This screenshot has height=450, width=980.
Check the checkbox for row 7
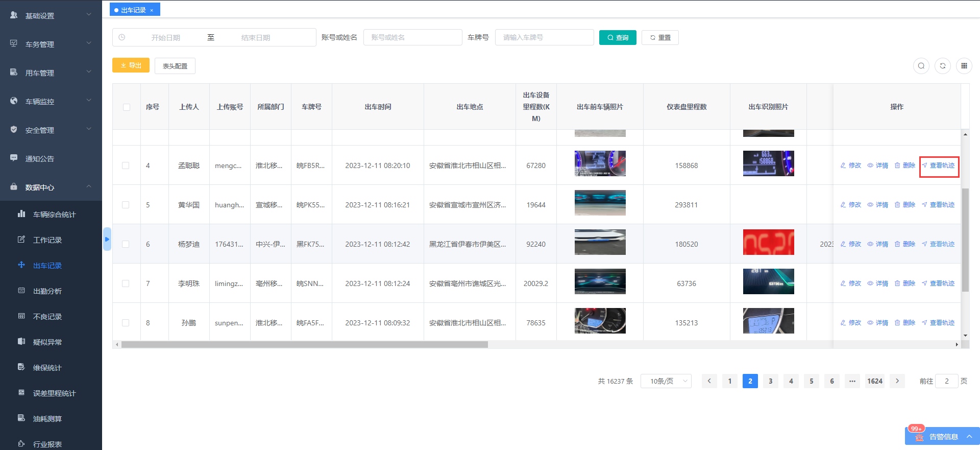tap(126, 283)
